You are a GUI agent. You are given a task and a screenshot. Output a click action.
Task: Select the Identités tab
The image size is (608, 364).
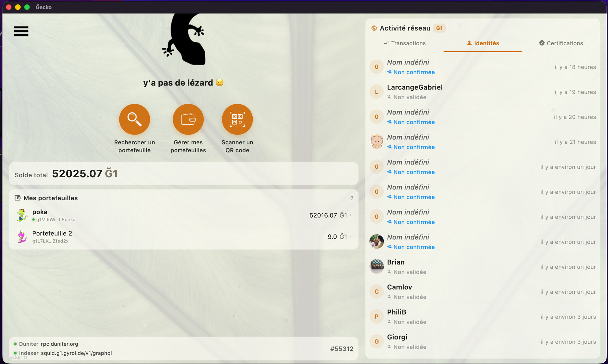(x=483, y=43)
